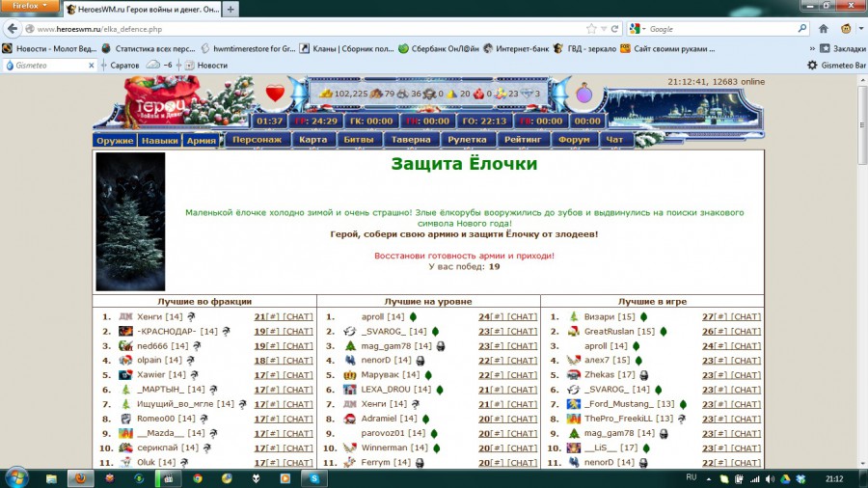868x488 pixels.
Task: Click the Саратов weather city
Action: pyautogui.click(x=124, y=66)
